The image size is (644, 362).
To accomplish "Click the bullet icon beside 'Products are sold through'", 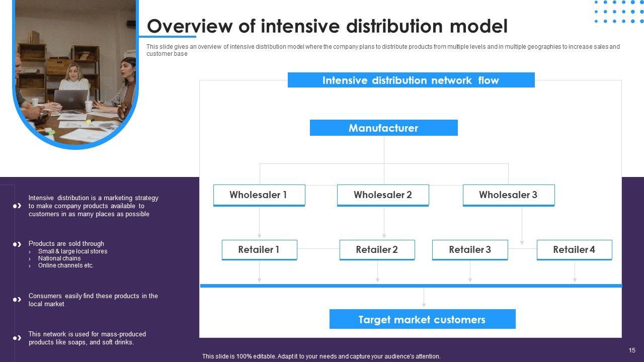I will [18, 244].
